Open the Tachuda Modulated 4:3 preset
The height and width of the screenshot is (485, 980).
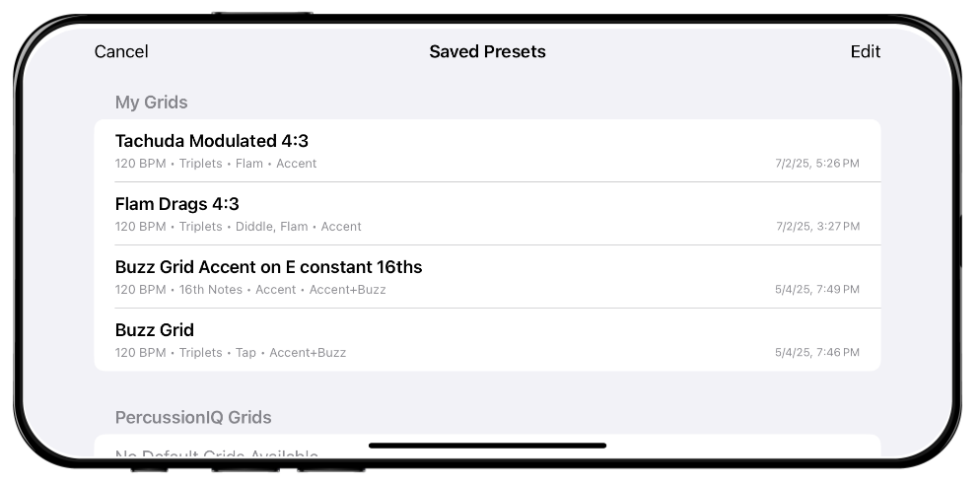click(212, 141)
